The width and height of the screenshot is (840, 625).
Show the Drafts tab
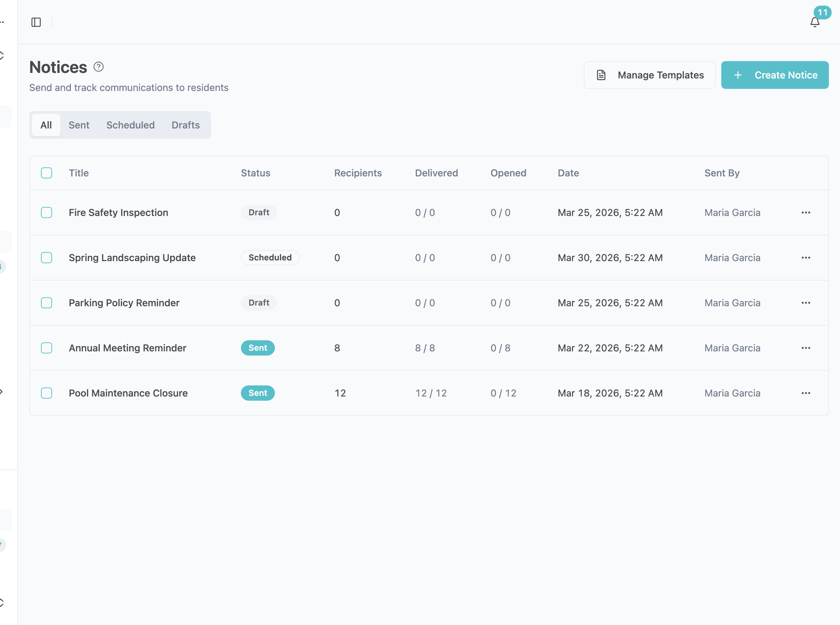click(x=185, y=125)
